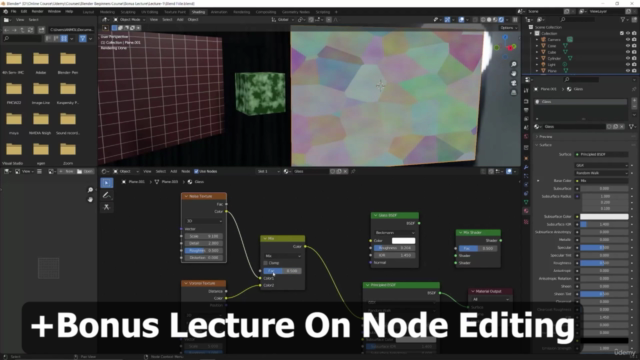Collapse the Noise Texture node
This screenshot has height=360, width=640.
(186, 196)
